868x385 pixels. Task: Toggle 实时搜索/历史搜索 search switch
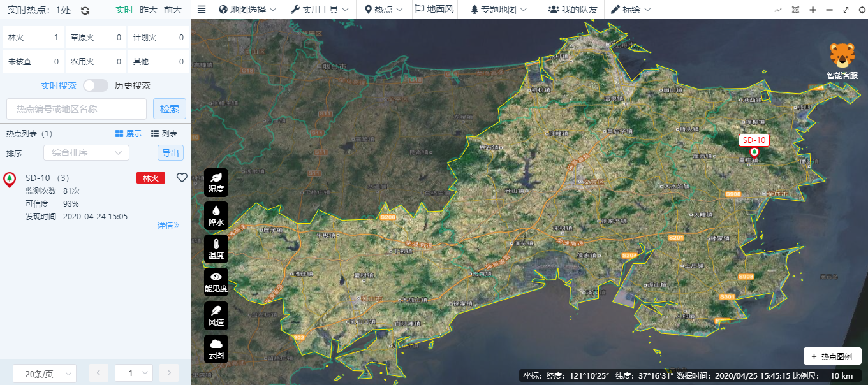coord(96,85)
